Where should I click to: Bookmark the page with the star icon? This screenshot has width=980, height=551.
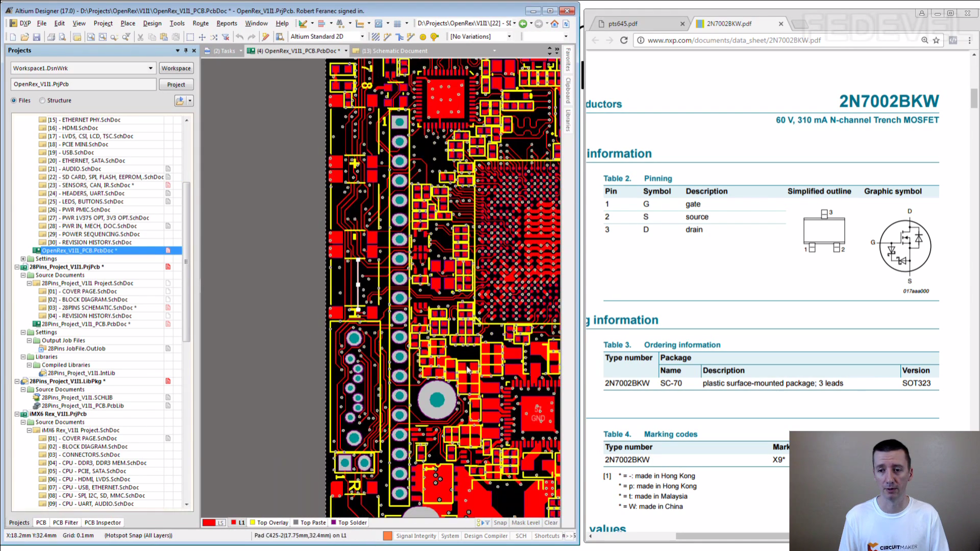pos(936,40)
